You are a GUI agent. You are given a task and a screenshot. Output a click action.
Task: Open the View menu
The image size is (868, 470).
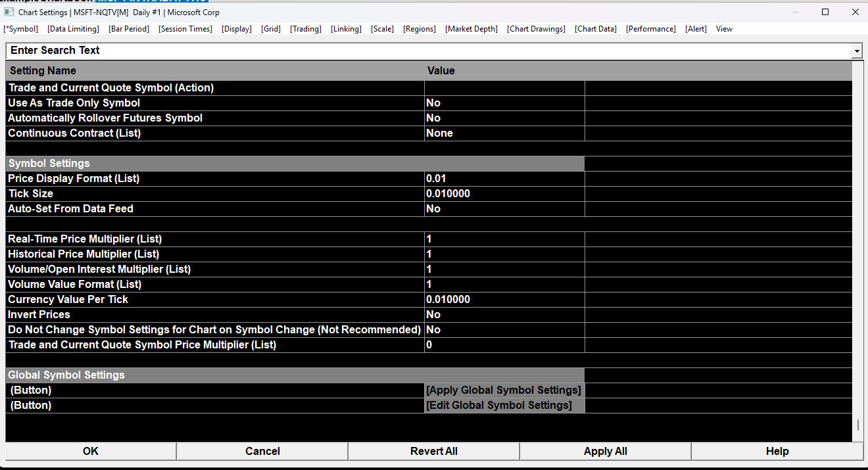click(x=724, y=29)
